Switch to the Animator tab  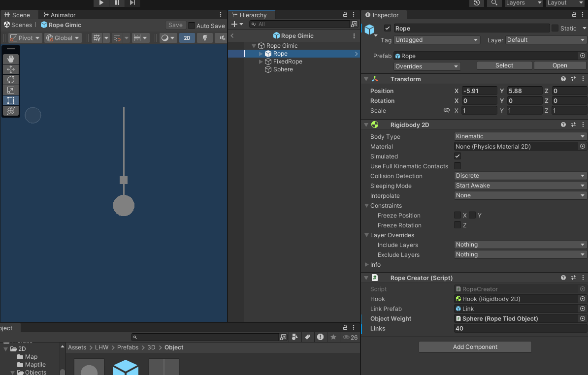coord(59,15)
